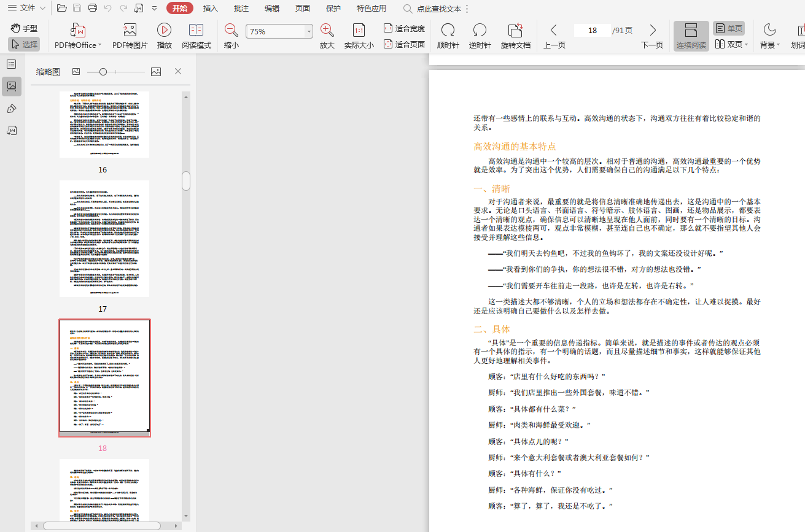Rotate page counterclockwise with 逆时针
This screenshot has height=532, width=805.
pos(480,31)
